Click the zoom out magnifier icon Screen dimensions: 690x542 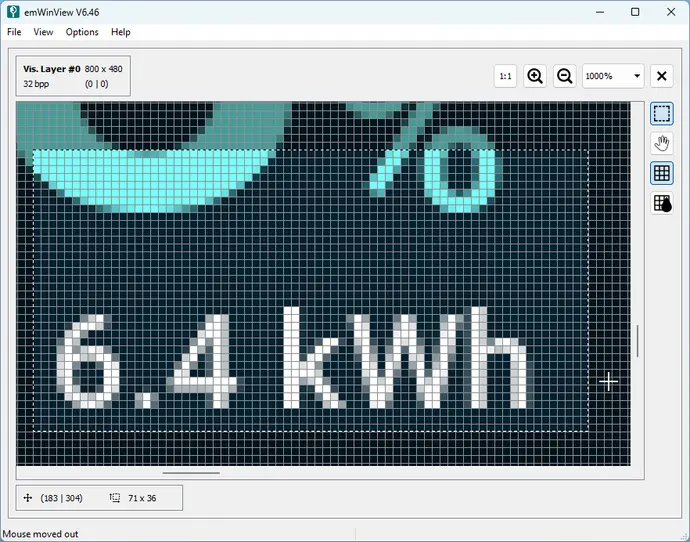point(564,76)
